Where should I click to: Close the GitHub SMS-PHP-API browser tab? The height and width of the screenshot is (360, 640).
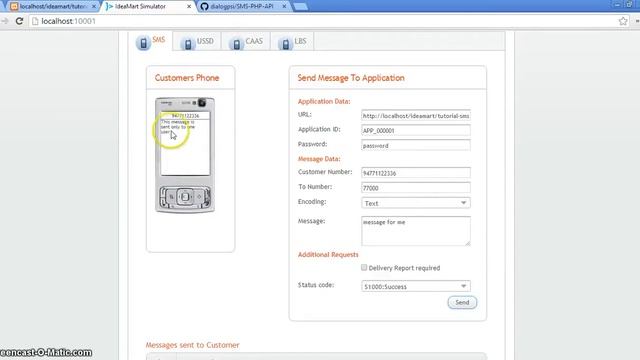pos(284,7)
